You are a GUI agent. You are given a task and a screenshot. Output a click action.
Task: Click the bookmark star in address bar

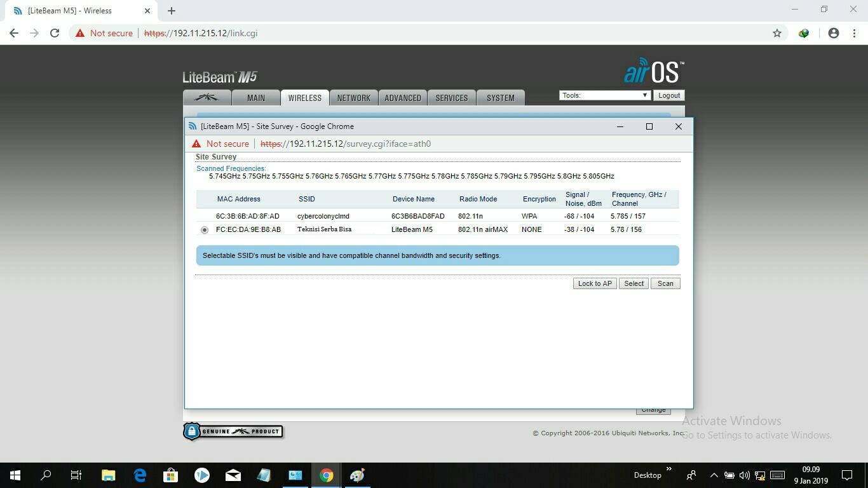pyautogui.click(x=776, y=32)
